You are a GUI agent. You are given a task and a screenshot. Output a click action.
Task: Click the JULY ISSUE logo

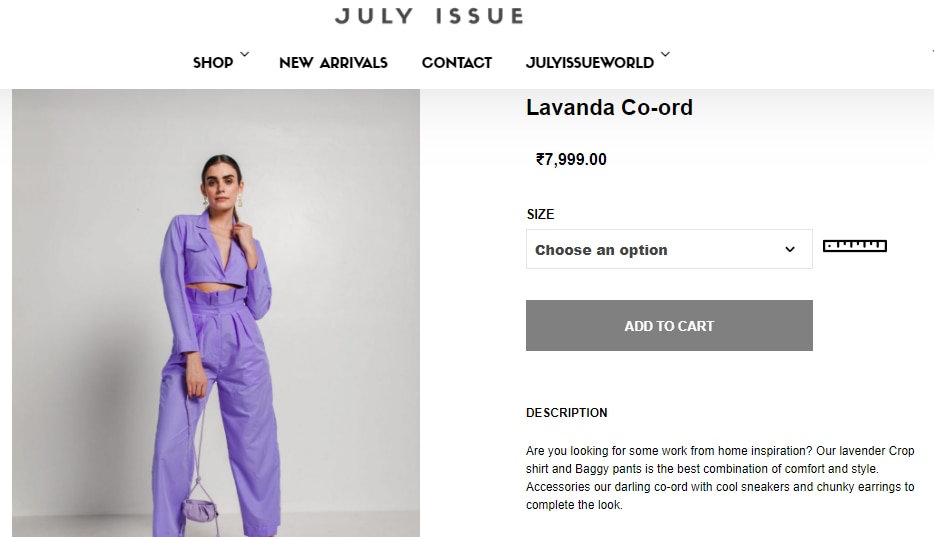coord(429,15)
